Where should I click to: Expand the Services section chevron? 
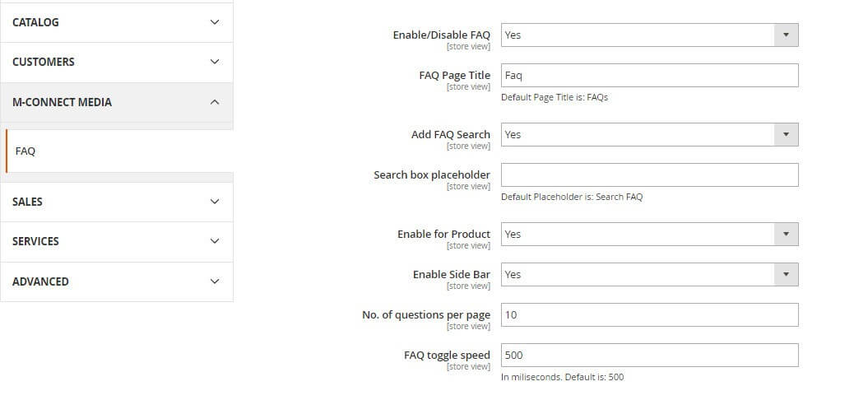[x=215, y=241]
